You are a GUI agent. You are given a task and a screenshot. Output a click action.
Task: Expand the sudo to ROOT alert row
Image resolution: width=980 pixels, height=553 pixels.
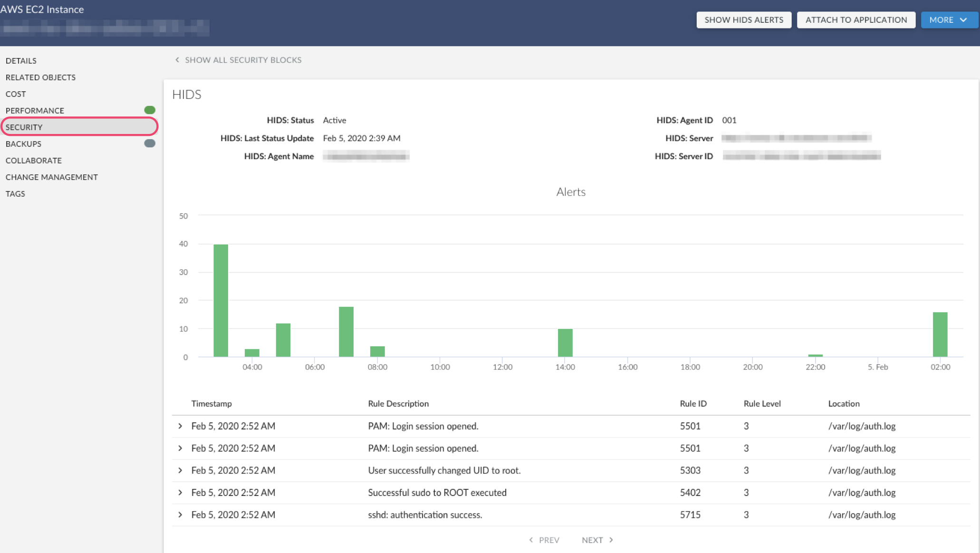coord(181,492)
